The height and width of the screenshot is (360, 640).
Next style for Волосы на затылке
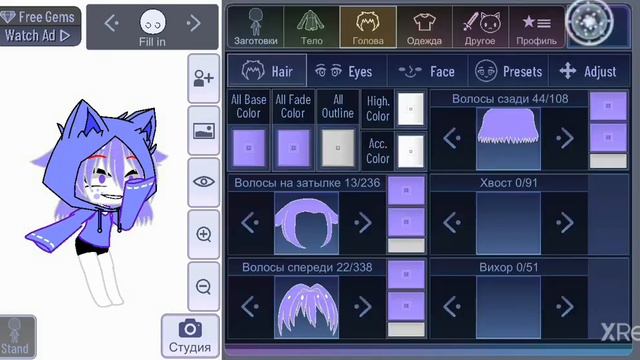click(362, 223)
